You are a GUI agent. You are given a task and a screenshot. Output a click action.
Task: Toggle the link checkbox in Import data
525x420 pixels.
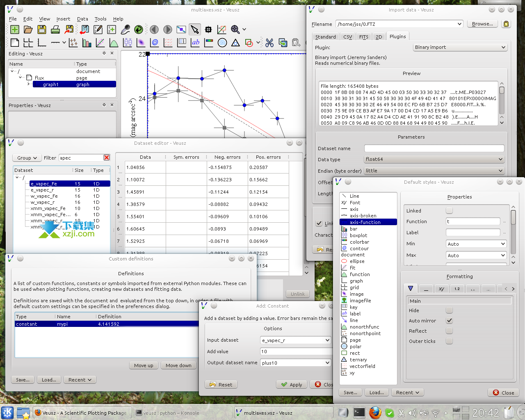tap(319, 223)
